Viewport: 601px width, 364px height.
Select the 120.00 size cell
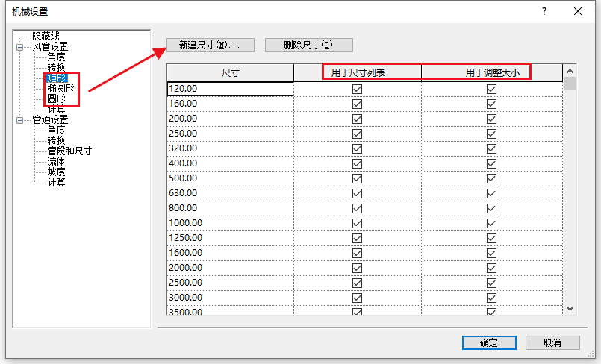tap(231, 89)
